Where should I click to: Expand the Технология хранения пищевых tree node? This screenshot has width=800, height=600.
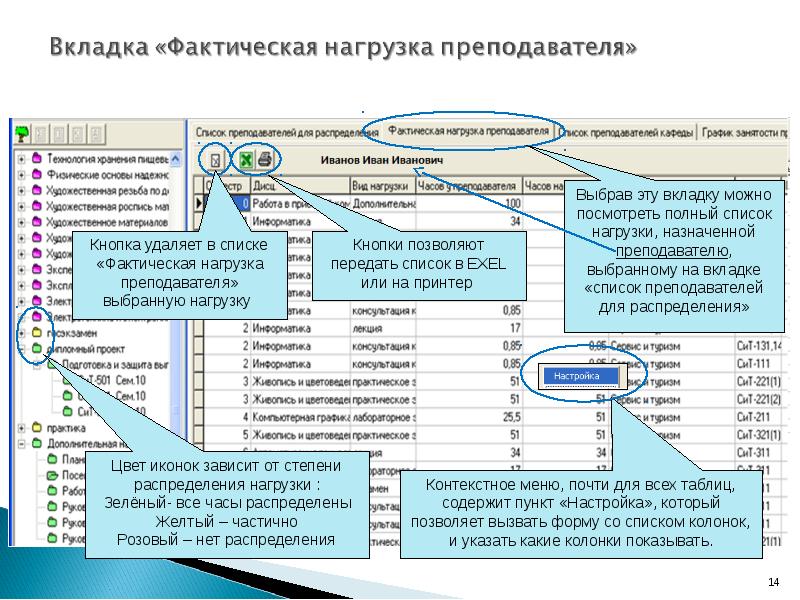[x=22, y=158]
